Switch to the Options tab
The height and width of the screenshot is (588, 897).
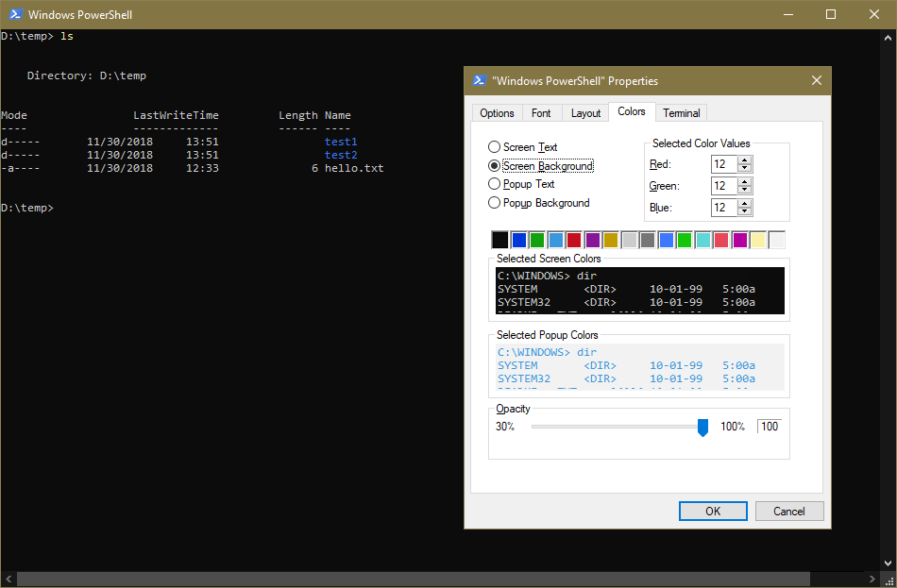click(x=497, y=113)
